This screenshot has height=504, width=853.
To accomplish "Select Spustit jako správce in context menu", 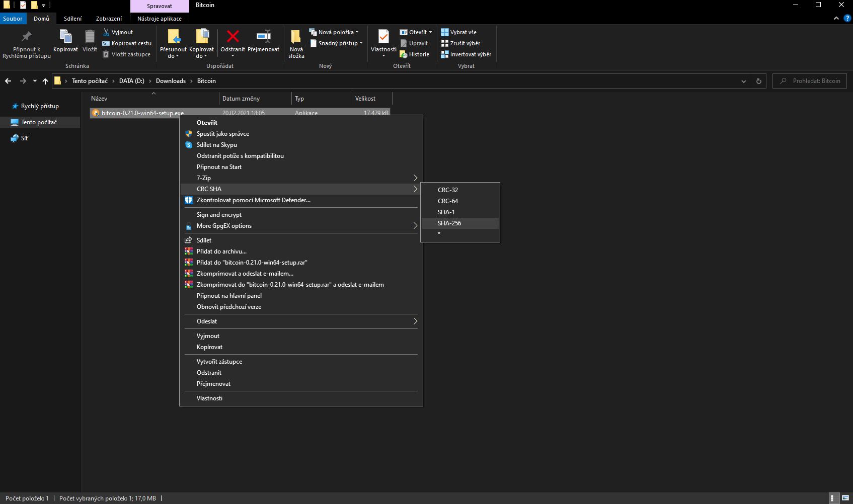I will coord(223,134).
